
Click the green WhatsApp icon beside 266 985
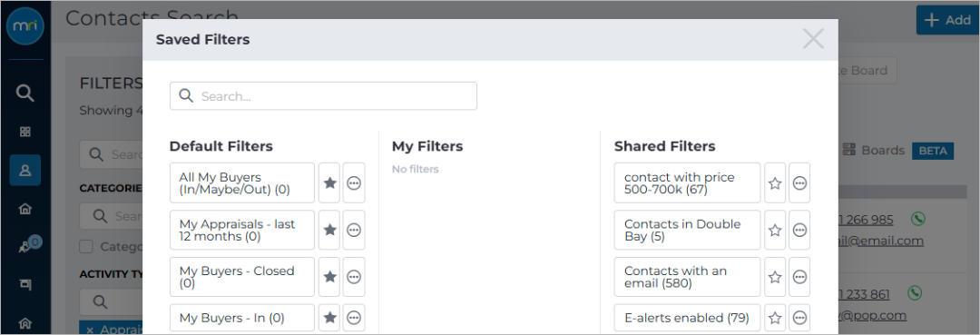917,220
